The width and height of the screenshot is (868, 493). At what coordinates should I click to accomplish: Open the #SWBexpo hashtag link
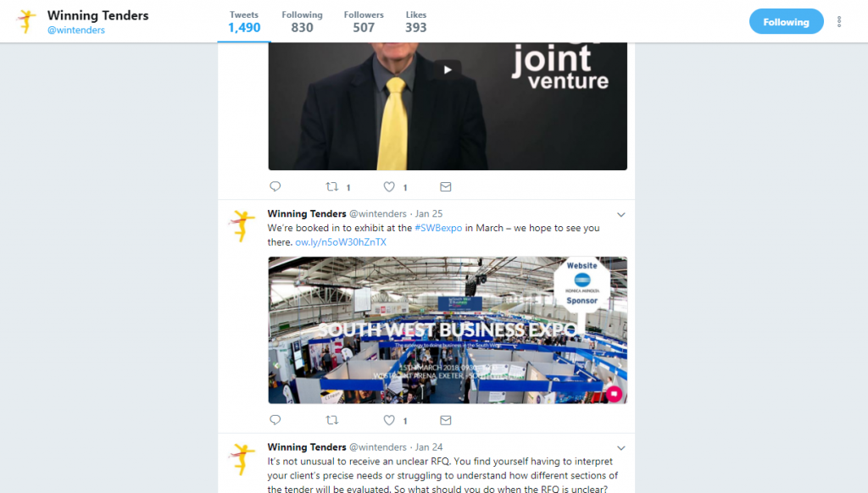(x=438, y=228)
